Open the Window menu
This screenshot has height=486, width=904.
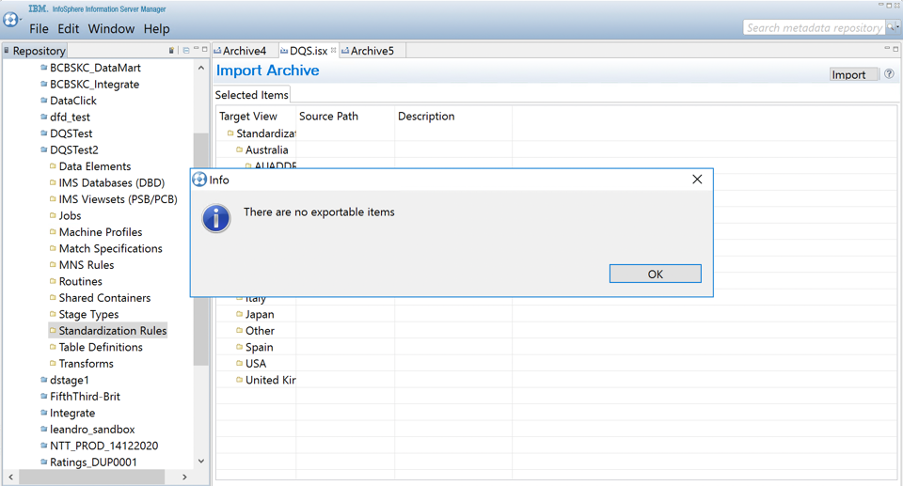[111, 29]
